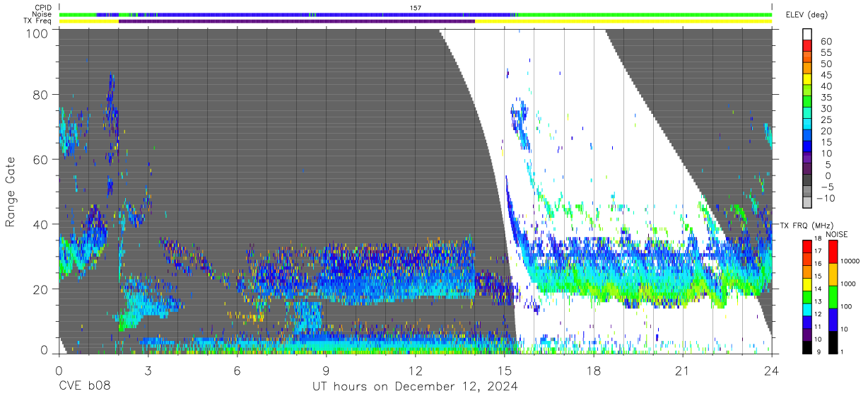Viewport: 868px width, 401px height.
Task: Click the yellow 14–15 MHz TX frequency swatch
Action: 807,283
